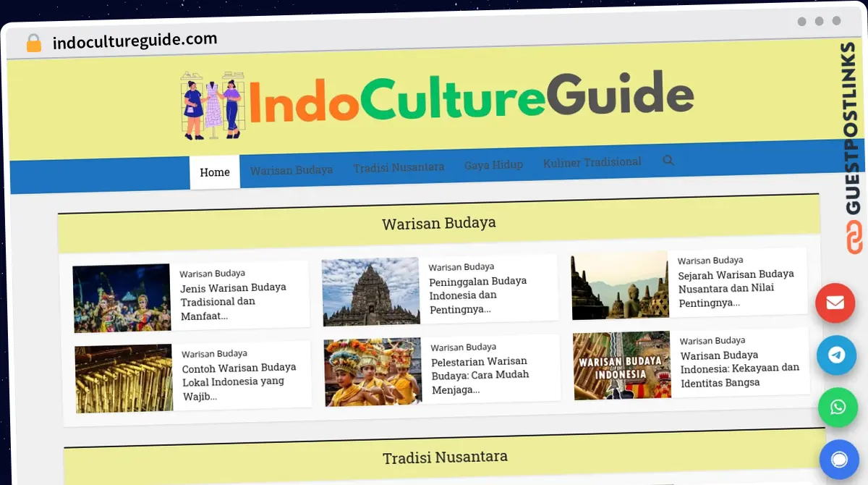Viewport: 868px width, 485px height.
Task: Click the Tradisi Nusantara section heading
Action: click(x=445, y=457)
